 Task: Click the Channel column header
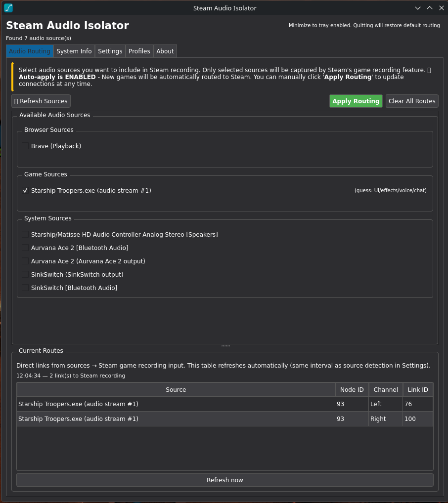coord(385,389)
